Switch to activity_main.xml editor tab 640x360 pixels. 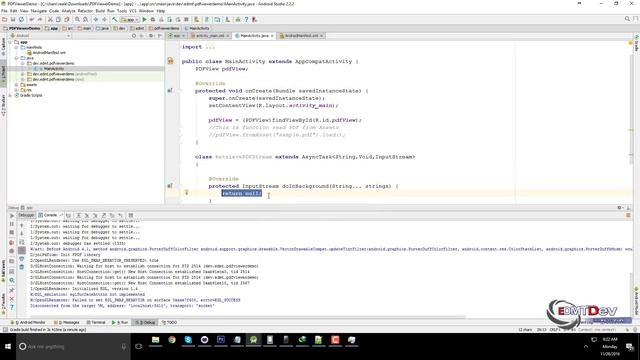pyautogui.click(x=210, y=36)
